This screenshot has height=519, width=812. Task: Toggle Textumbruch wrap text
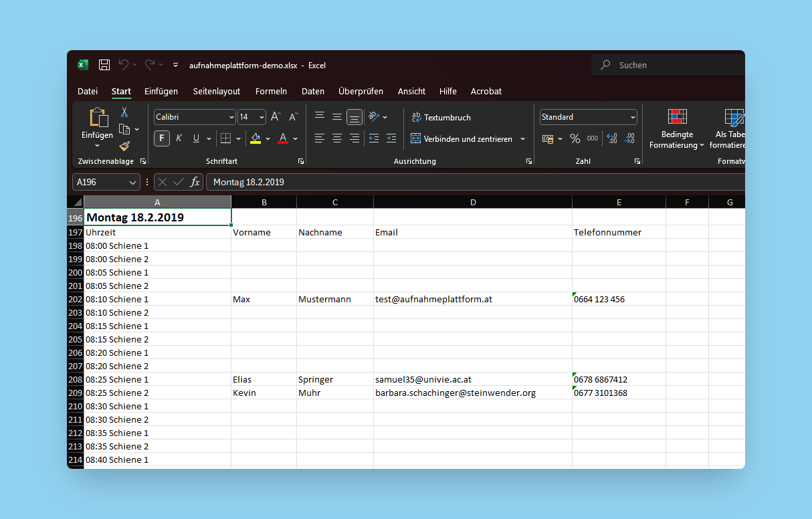pyautogui.click(x=441, y=117)
